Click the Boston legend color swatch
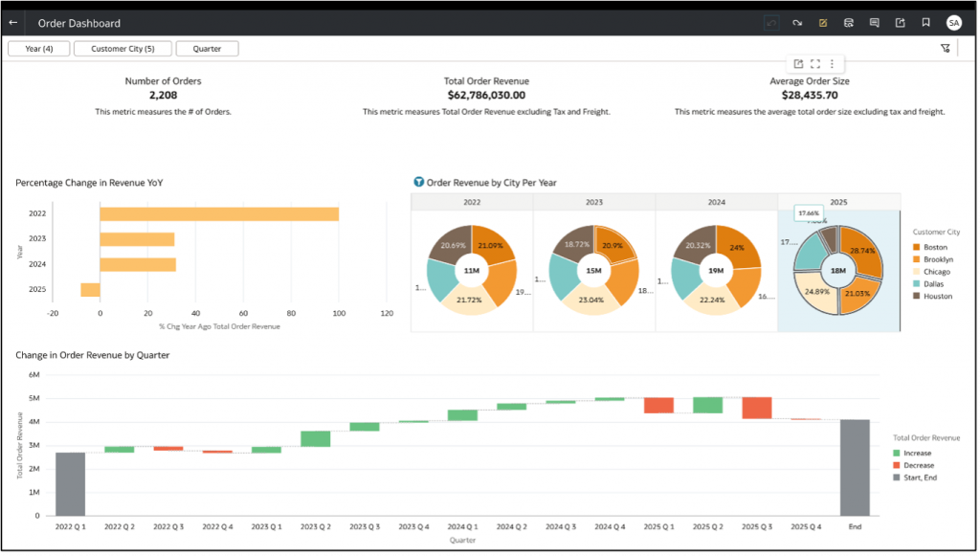Image resolution: width=980 pixels, height=556 pixels. (x=916, y=248)
